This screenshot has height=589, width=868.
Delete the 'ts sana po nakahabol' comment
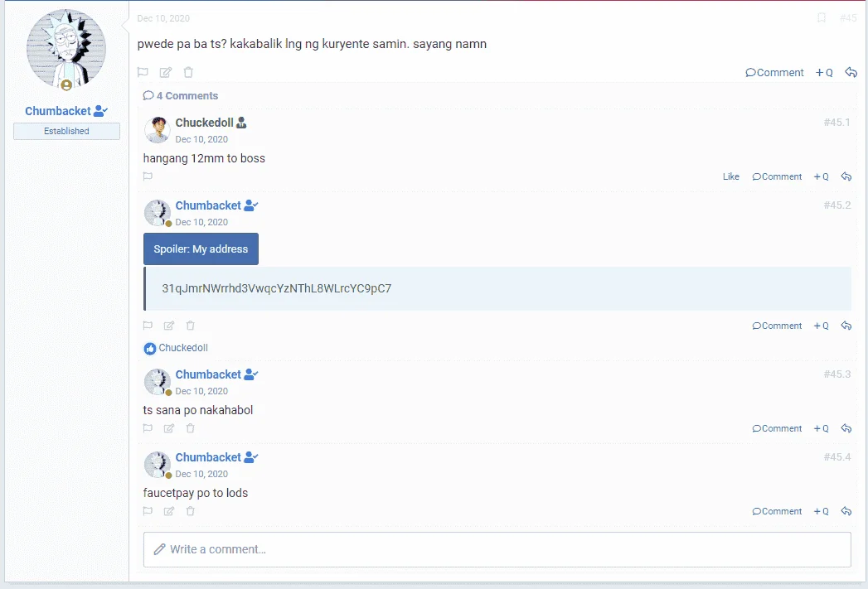(x=191, y=428)
